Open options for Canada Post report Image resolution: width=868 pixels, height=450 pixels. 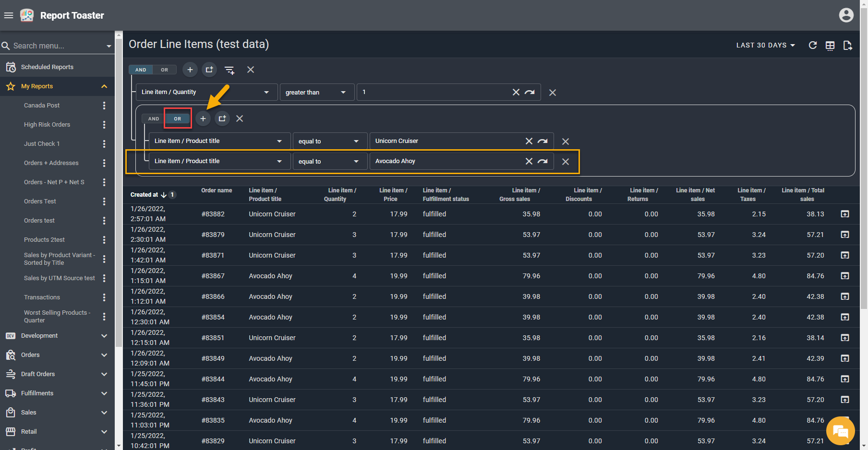click(x=104, y=106)
